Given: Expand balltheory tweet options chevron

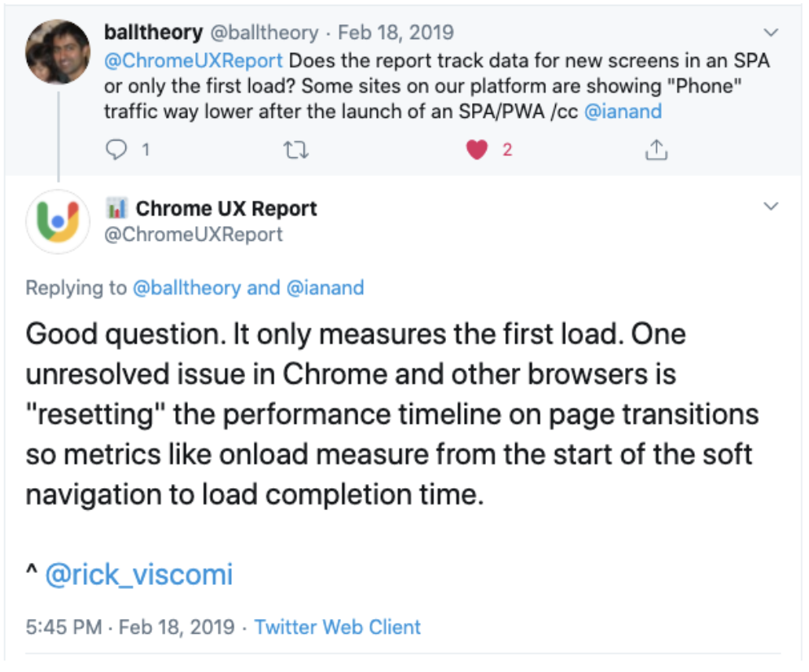Looking at the screenshot, I should (771, 33).
